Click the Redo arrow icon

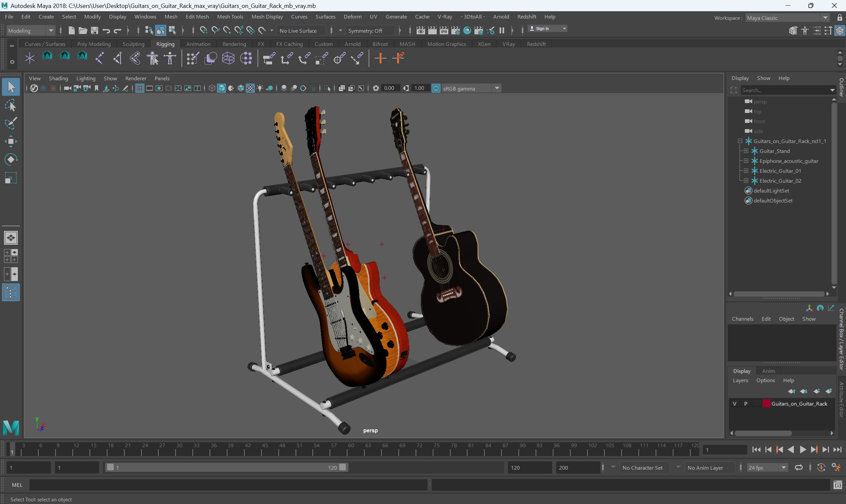coord(118,31)
